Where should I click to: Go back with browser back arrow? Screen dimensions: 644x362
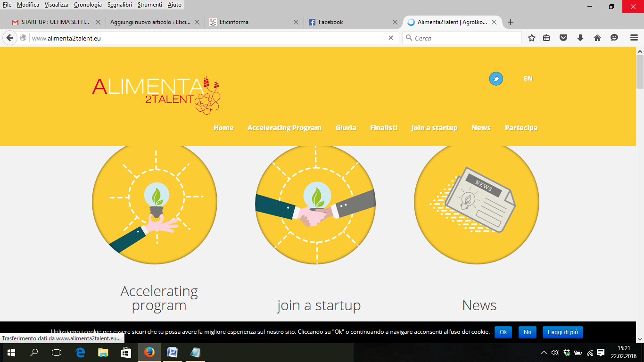click(10, 38)
